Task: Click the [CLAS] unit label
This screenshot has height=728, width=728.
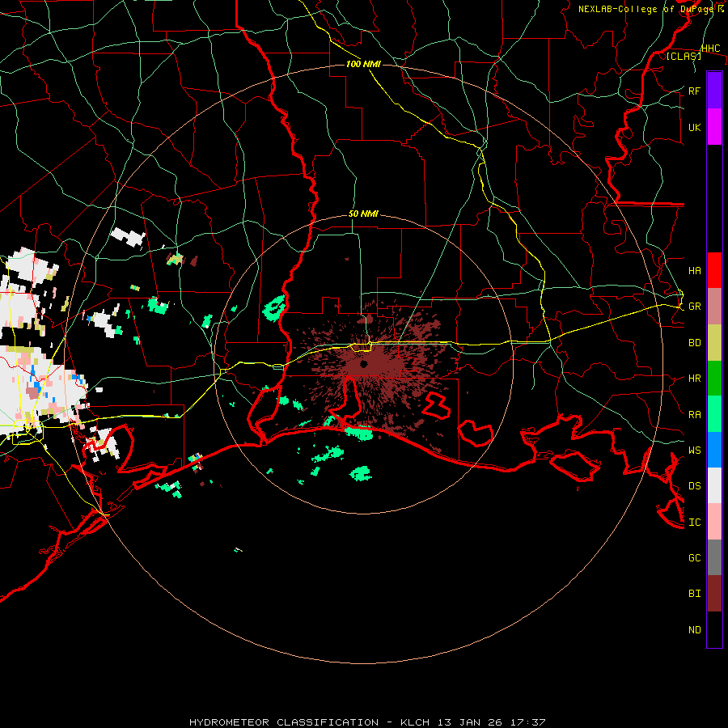Action: point(684,56)
